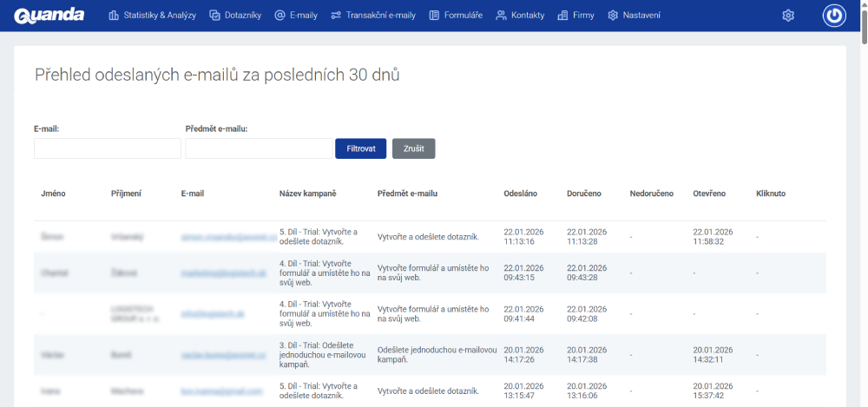The image size is (868, 407).
Task: Click the Příjmení column header
Action: click(x=126, y=194)
